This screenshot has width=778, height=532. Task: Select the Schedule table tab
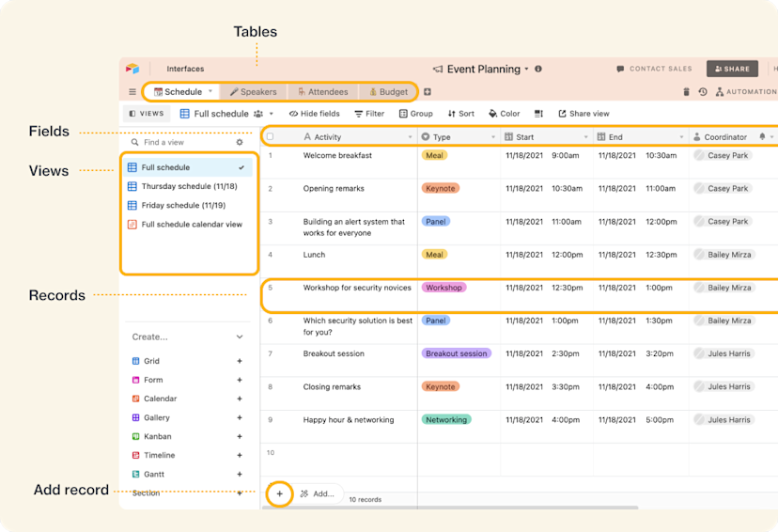click(181, 92)
